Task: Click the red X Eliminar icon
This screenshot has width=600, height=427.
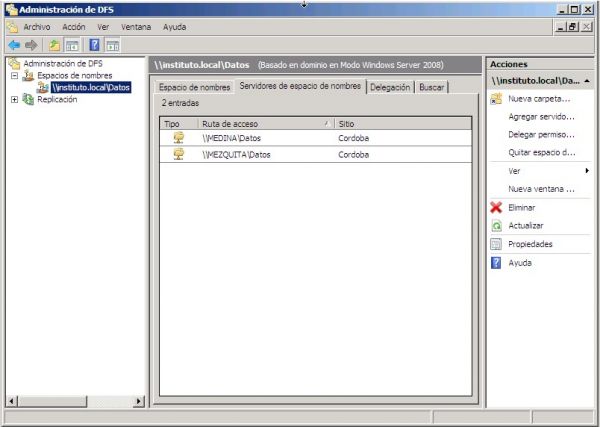Action: [496, 207]
